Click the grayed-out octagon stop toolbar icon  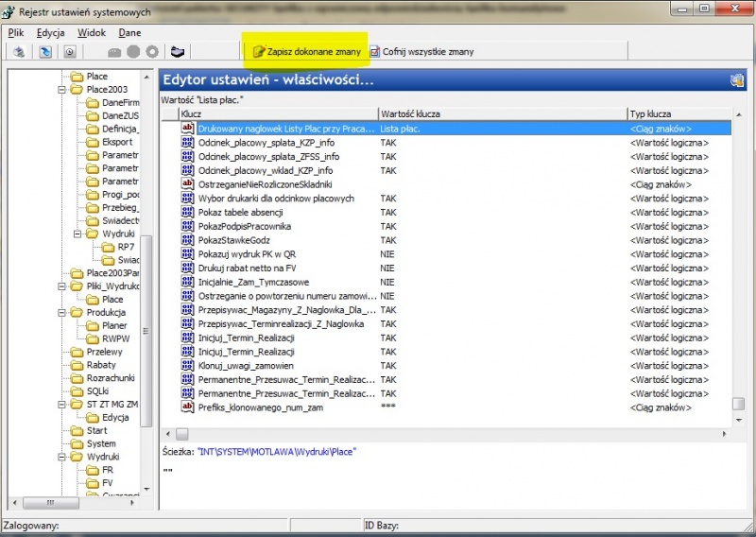133,52
